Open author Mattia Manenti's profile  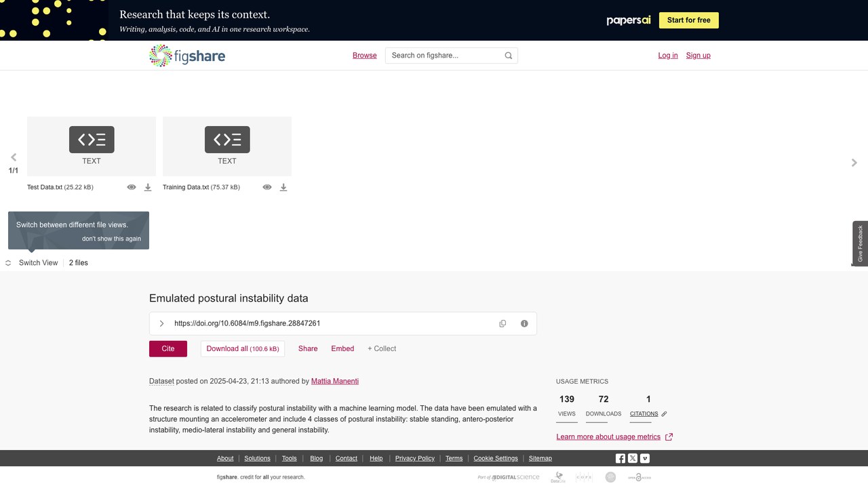point(335,382)
